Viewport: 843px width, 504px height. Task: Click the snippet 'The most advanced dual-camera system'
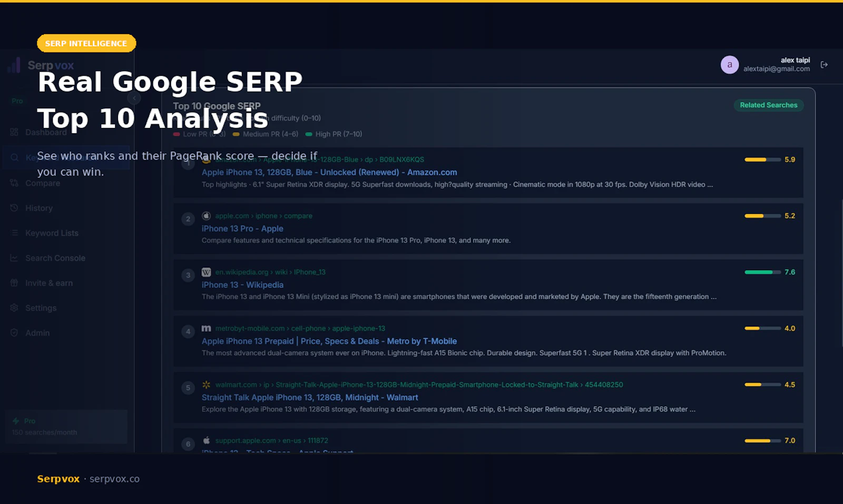coord(464,353)
